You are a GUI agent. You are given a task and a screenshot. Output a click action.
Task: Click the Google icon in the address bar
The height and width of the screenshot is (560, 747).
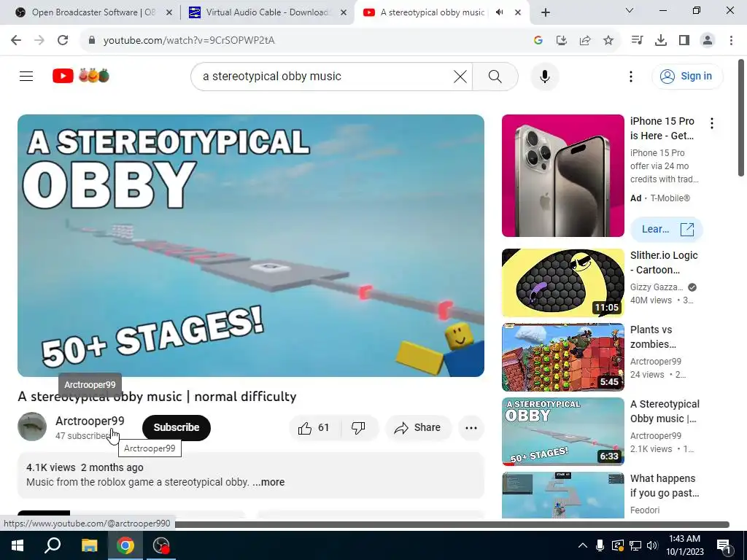pos(538,41)
